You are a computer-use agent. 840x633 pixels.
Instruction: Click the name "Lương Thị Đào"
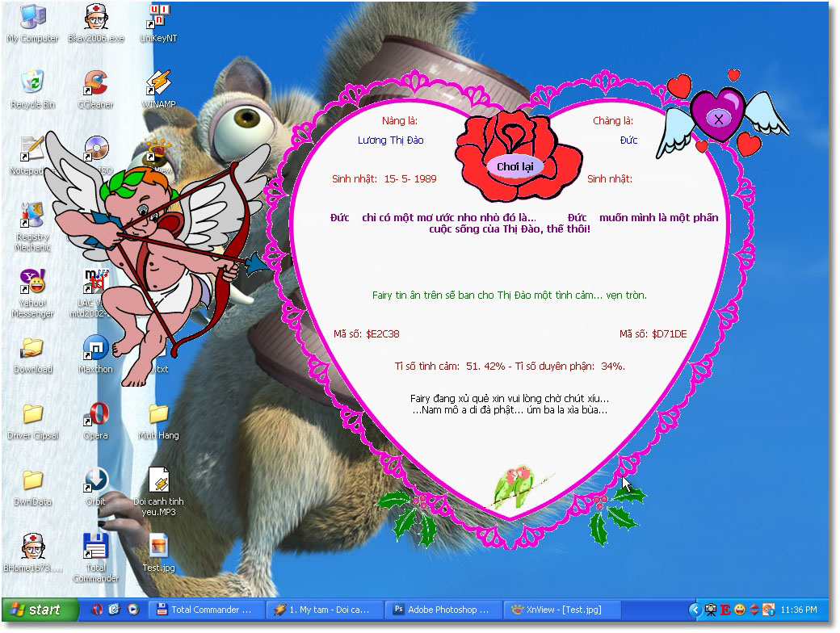(x=391, y=140)
